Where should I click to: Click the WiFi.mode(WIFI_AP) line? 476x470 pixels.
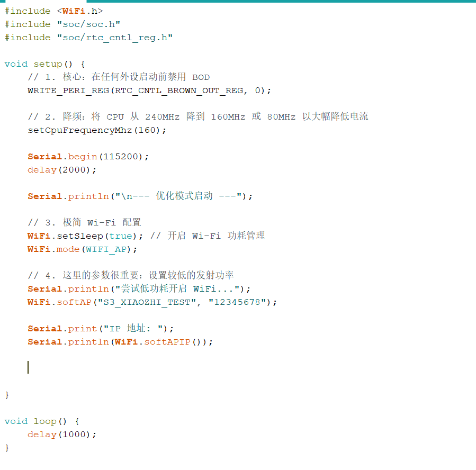point(82,249)
